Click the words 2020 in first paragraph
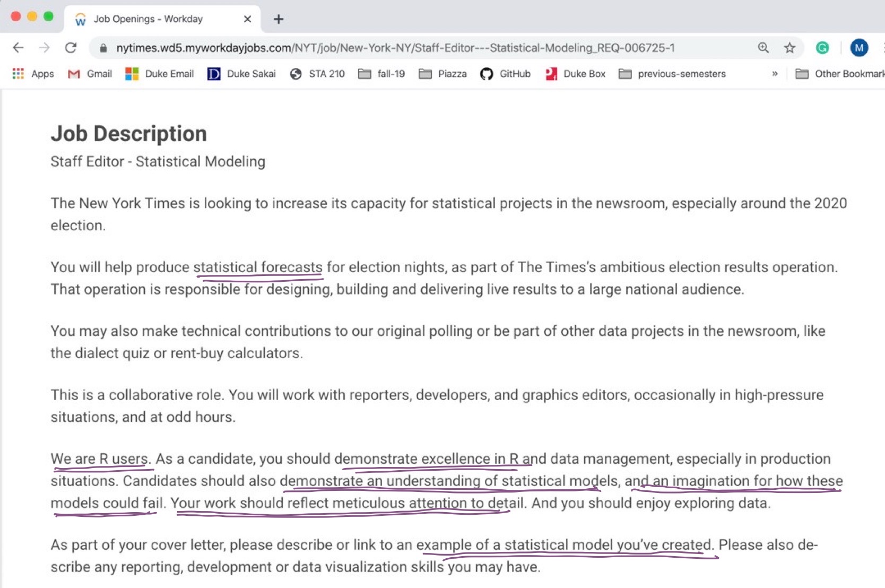Screen dimensions: 885x588 point(830,203)
